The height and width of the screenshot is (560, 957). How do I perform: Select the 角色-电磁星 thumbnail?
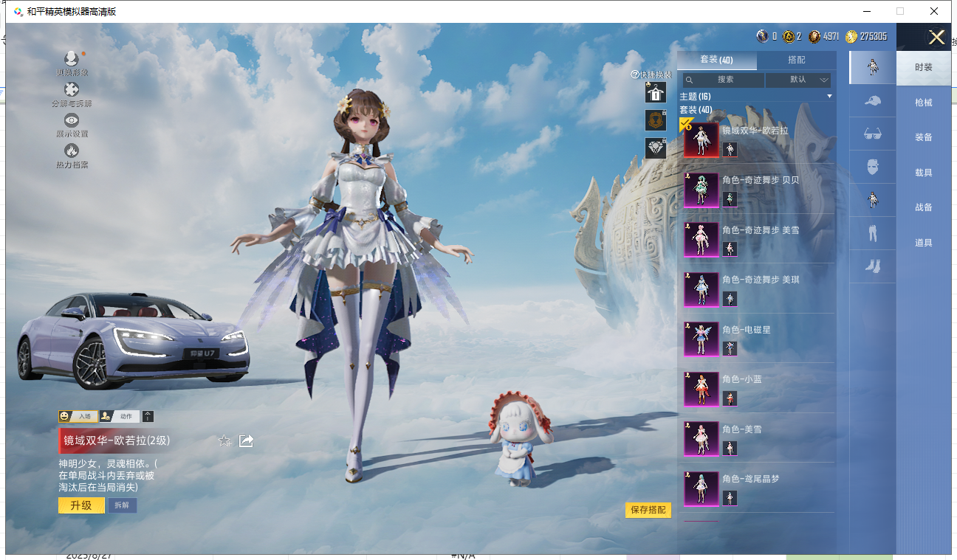701,339
